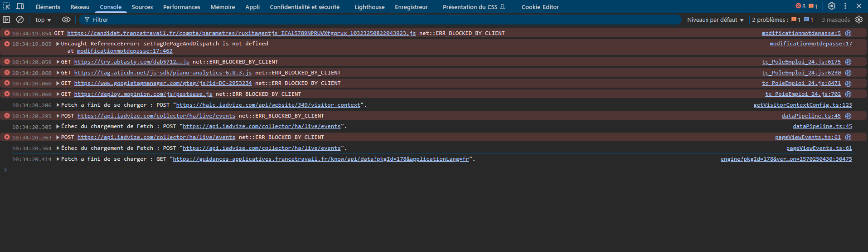Viewport: 868px width, 252px height.
Task: Click the red error count badge showing 8
Action: pos(800,6)
